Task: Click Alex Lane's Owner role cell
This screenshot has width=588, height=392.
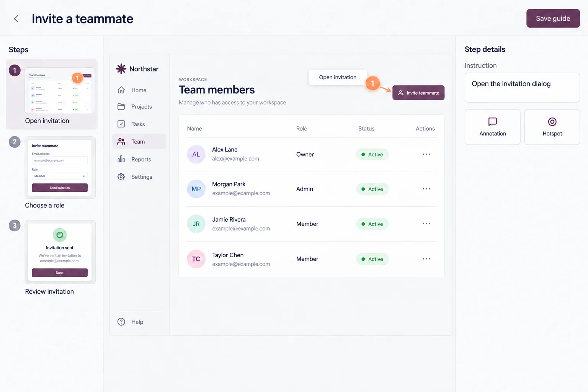Action: (305, 154)
